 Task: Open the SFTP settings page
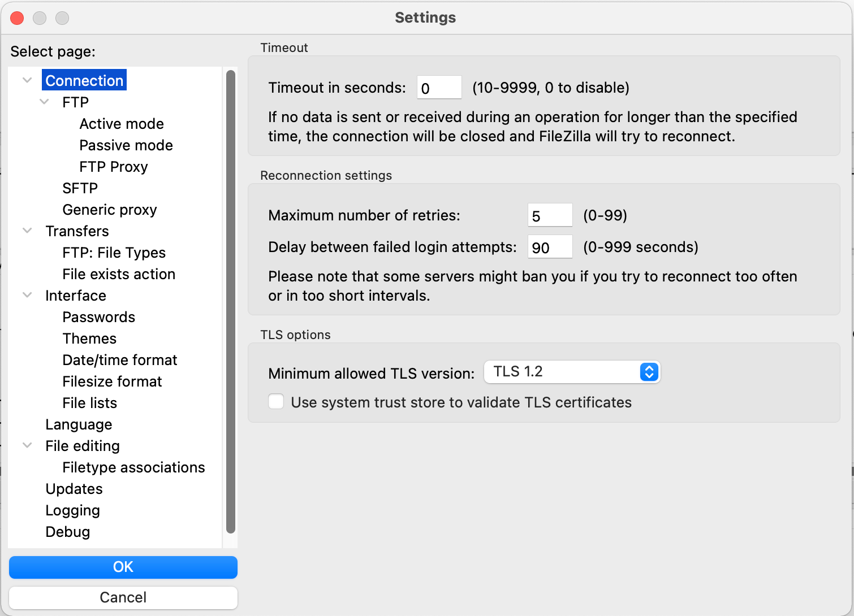coord(80,188)
